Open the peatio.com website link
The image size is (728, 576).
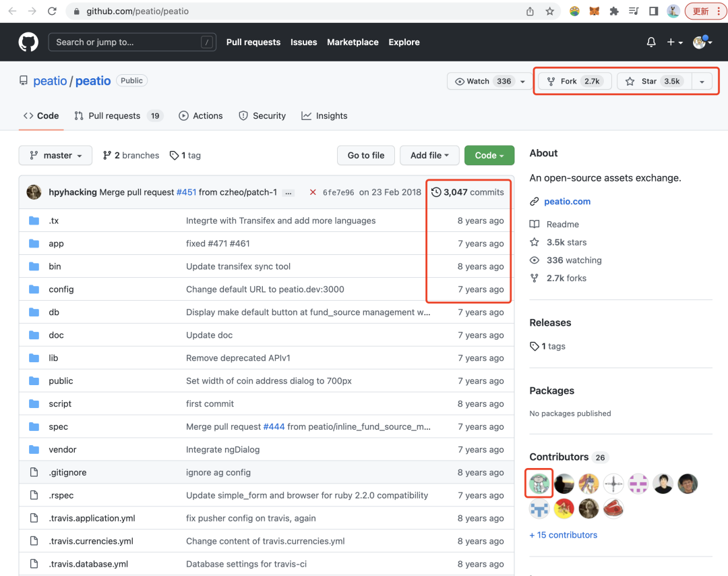567,202
